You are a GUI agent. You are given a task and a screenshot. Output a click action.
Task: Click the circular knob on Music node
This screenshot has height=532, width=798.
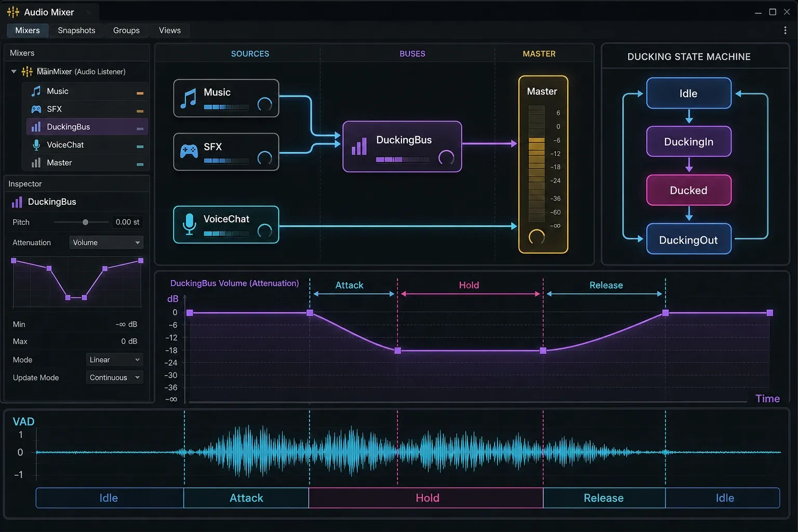[265, 104]
